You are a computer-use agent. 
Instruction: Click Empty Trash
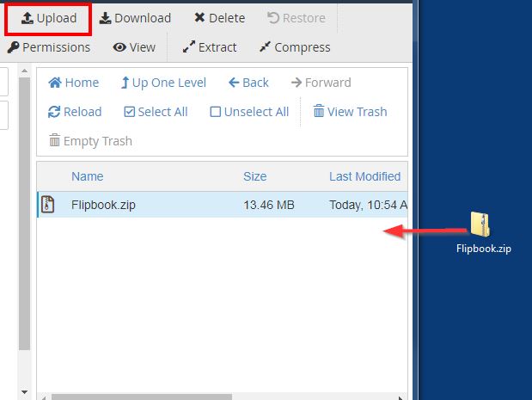coord(90,141)
